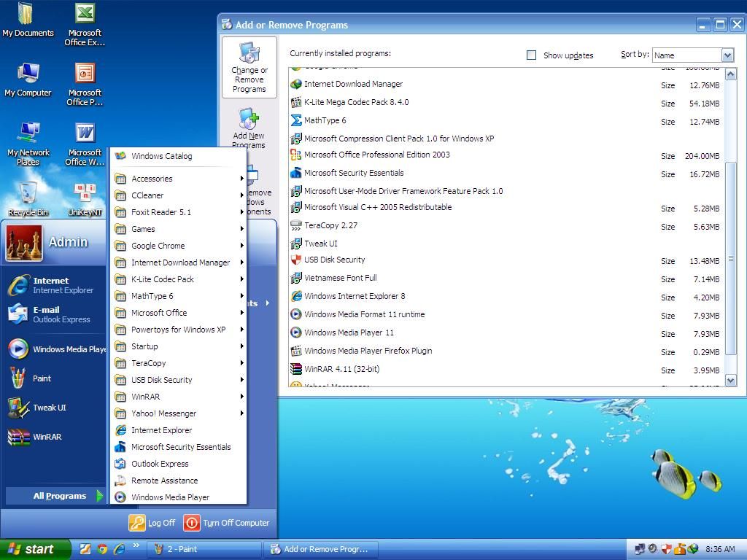Screen dimensions: 747x560
Task: Expand the USB Disk Security program folder
Action: pyautogui.click(x=179, y=380)
